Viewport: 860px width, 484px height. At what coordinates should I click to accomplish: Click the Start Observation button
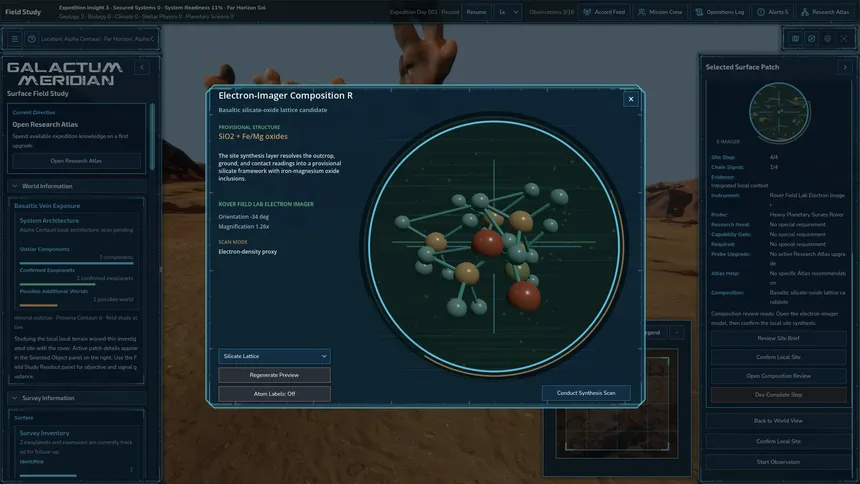click(778, 462)
